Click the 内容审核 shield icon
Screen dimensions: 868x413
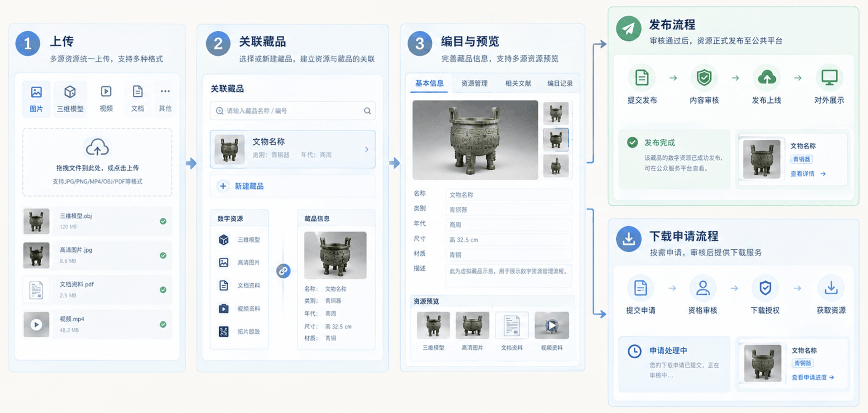pyautogui.click(x=704, y=78)
